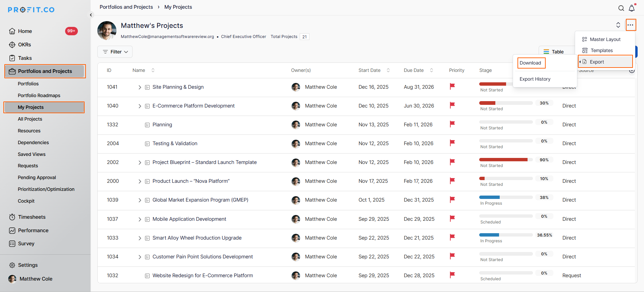Click Matthew Cole's header profile photo
The image size is (644, 292).
107,31
